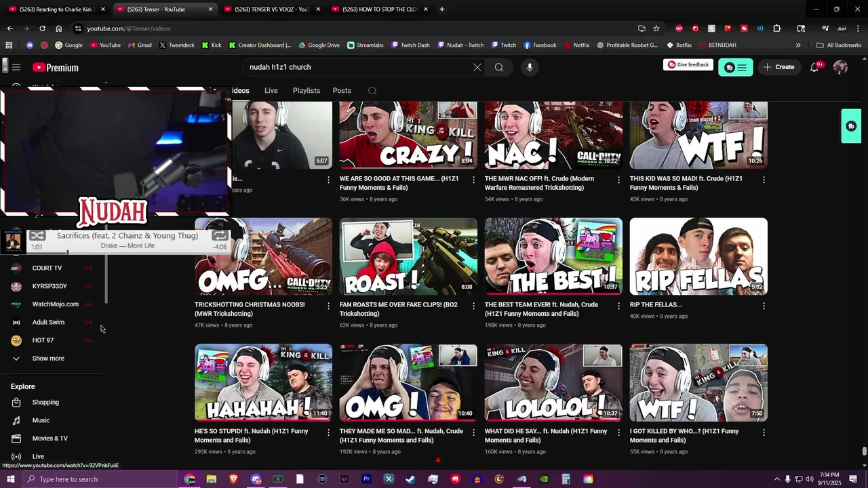Start voice search with microphone
The height and width of the screenshot is (488, 868).
click(x=530, y=67)
